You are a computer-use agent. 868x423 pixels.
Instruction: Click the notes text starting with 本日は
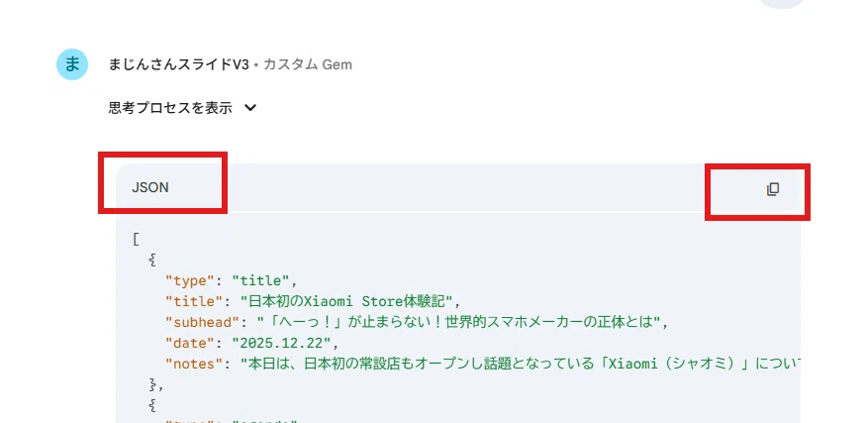click(521, 364)
